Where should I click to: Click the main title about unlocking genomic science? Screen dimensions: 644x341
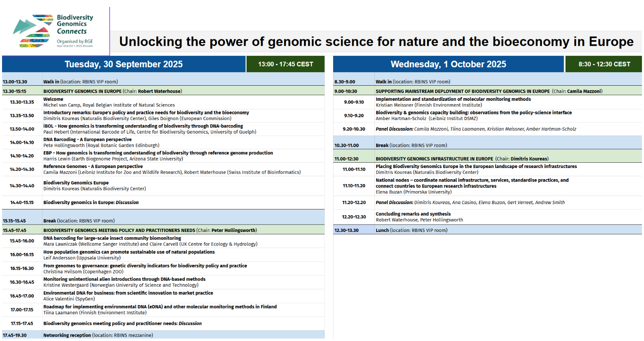[x=376, y=42]
